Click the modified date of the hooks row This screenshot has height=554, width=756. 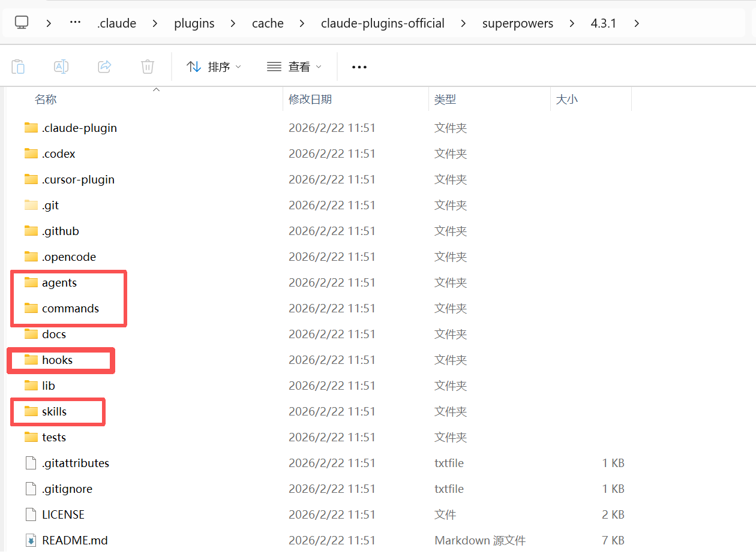(x=332, y=360)
